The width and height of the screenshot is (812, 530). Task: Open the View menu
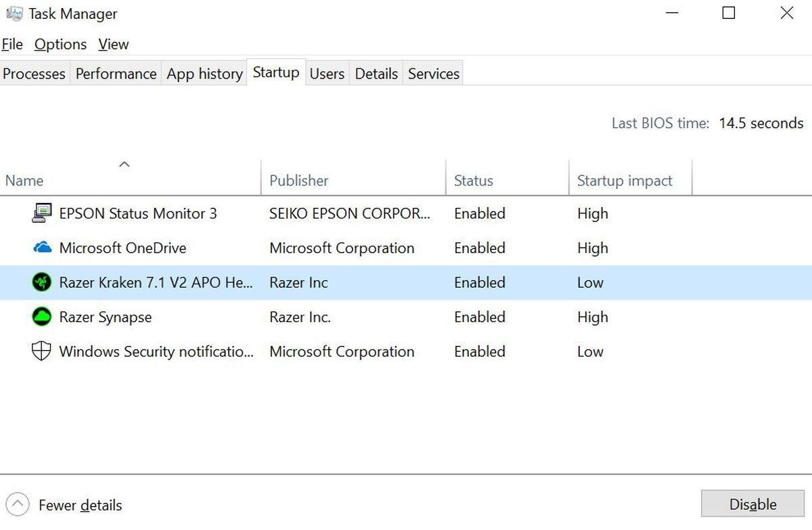[114, 44]
